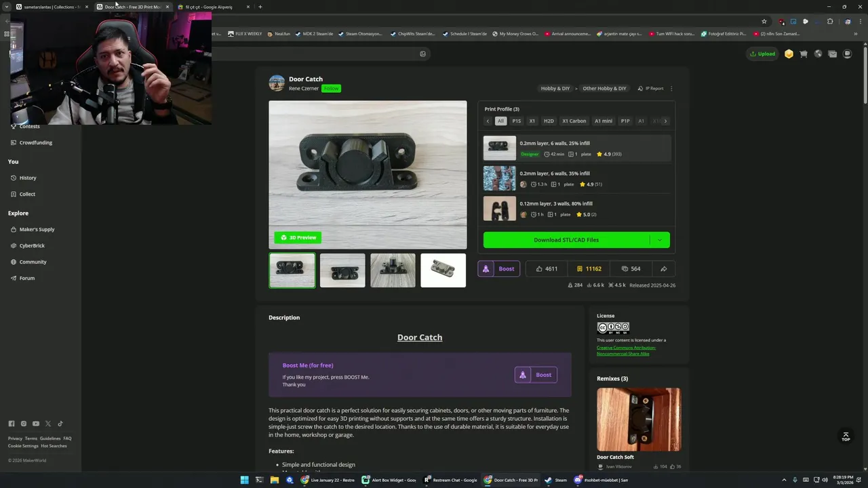Show previous printer filters with left chevron
The image size is (868, 488).
[488, 121]
